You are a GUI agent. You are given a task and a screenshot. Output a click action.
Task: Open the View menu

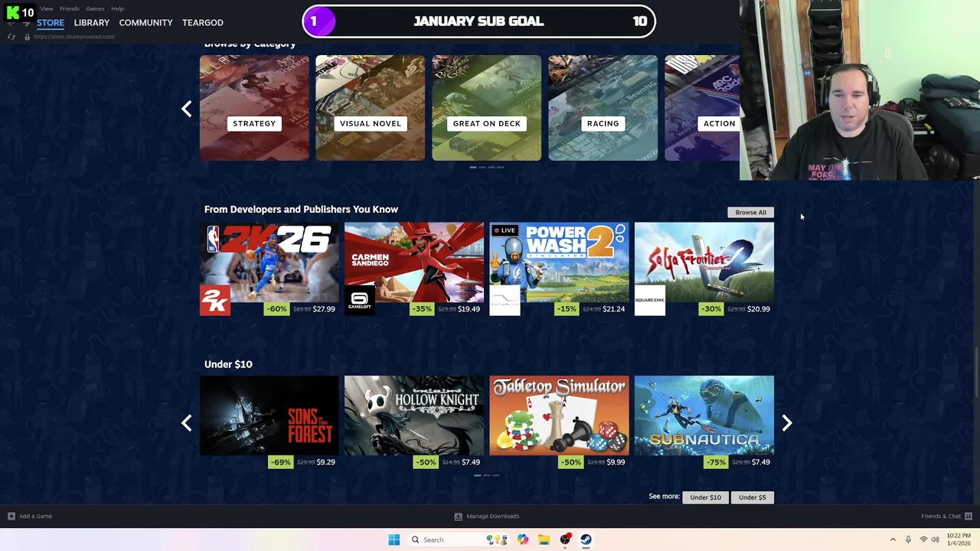[47, 8]
